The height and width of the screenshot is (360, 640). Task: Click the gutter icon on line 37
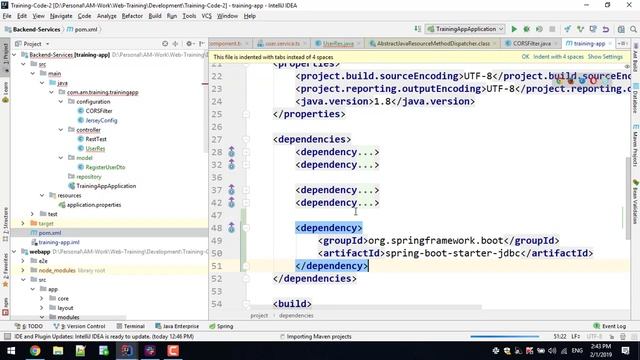(231, 190)
